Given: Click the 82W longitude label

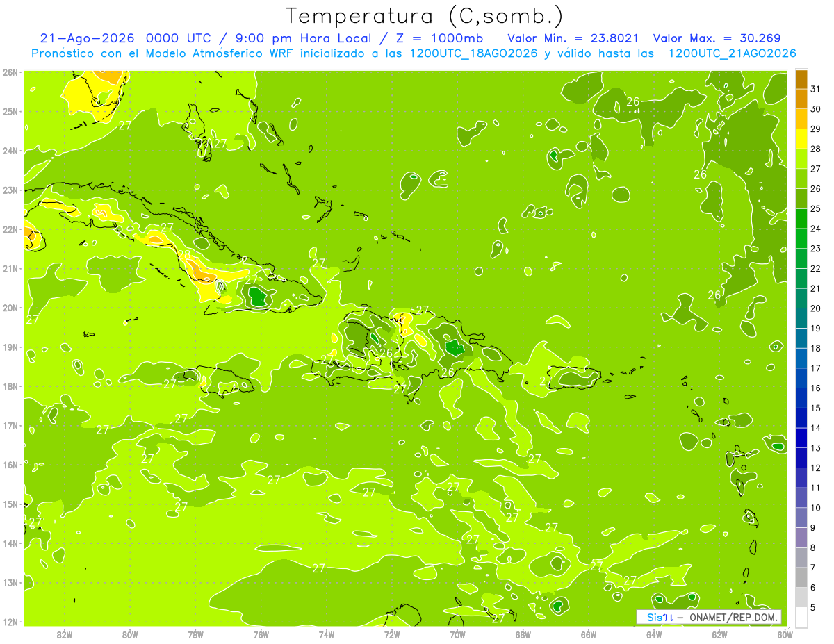Looking at the screenshot, I should tap(65, 634).
